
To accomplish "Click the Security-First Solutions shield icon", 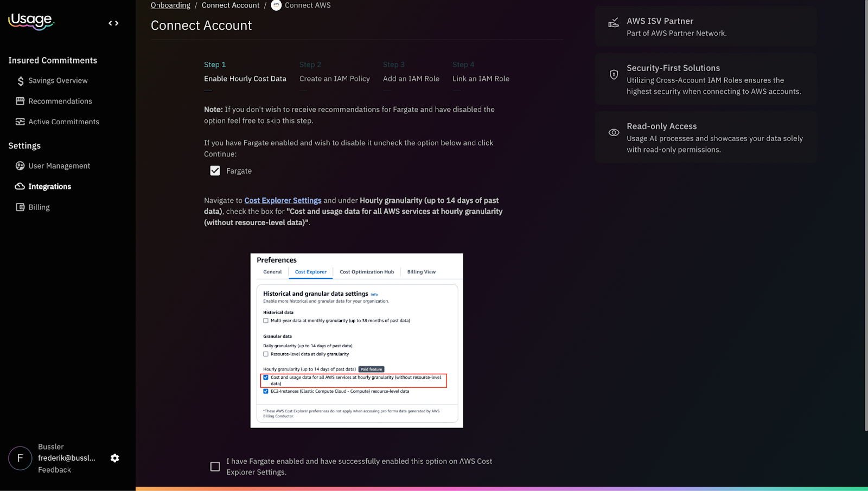I will coord(614,75).
